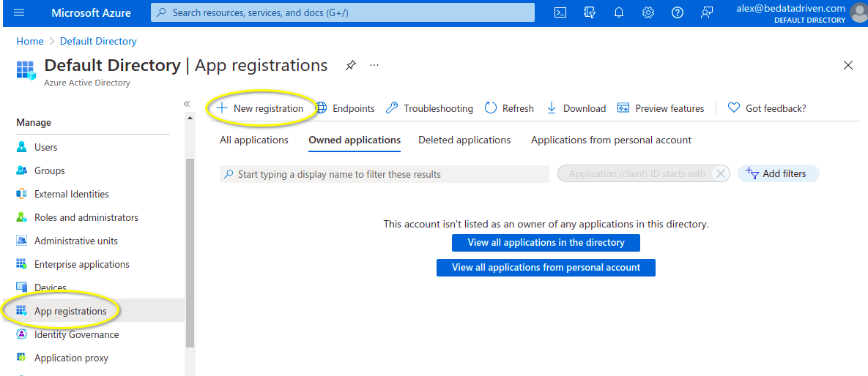Image resolution: width=868 pixels, height=376 pixels.
Task: Open the notifications bell
Action: tap(619, 12)
